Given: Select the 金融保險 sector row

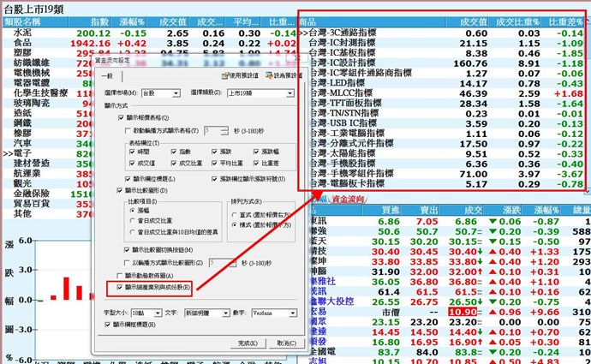Looking at the screenshot, I should (48, 194).
